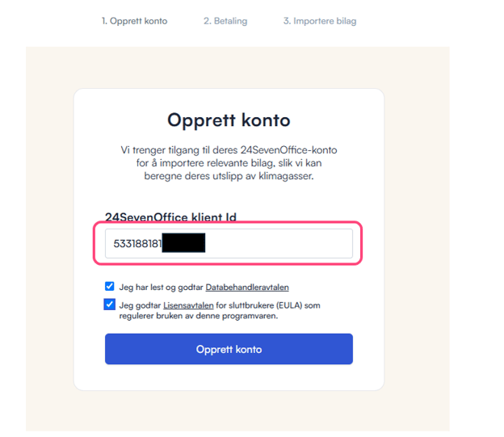Screen dimensions: 504x437
Task: Click the 'Jeg godtar' text before Lisensavtalen
Action: tap(140, 305)
